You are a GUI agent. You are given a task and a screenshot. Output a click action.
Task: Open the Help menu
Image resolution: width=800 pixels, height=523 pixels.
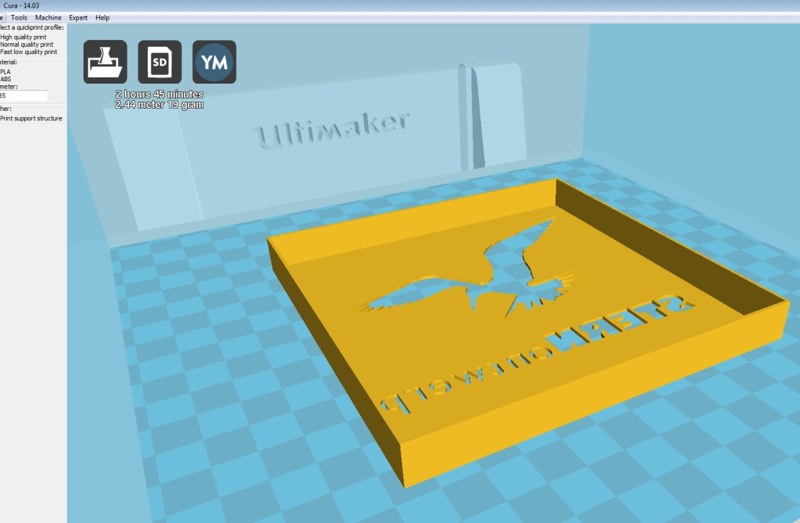pyautogui.click(x=102, y=18)
